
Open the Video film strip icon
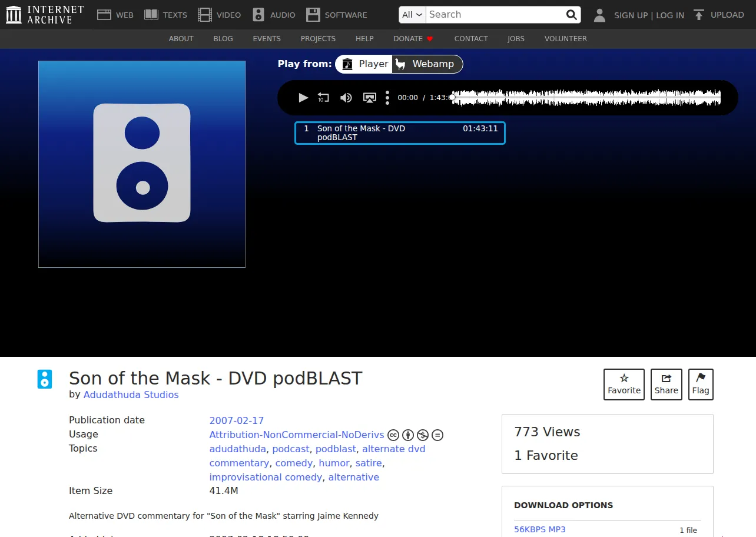point(205,15)
